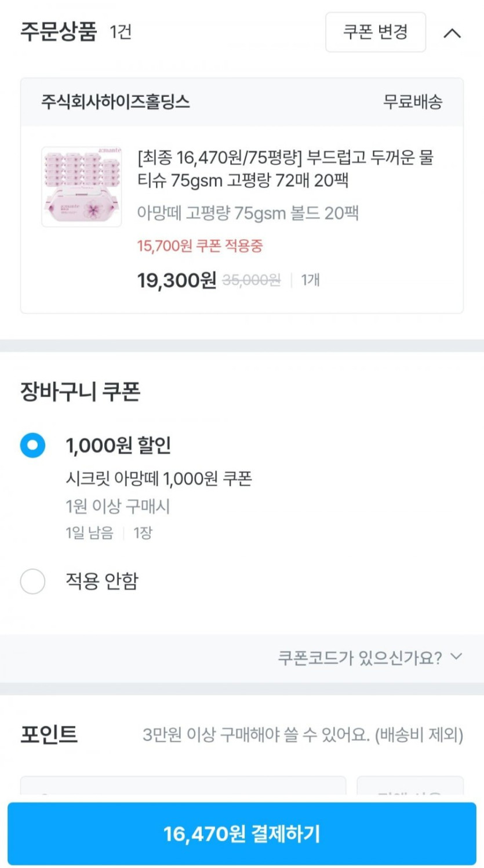Collapse the 주문상품 section chevron
Viewport: 484px width, 868px height.
coord(452,33)
